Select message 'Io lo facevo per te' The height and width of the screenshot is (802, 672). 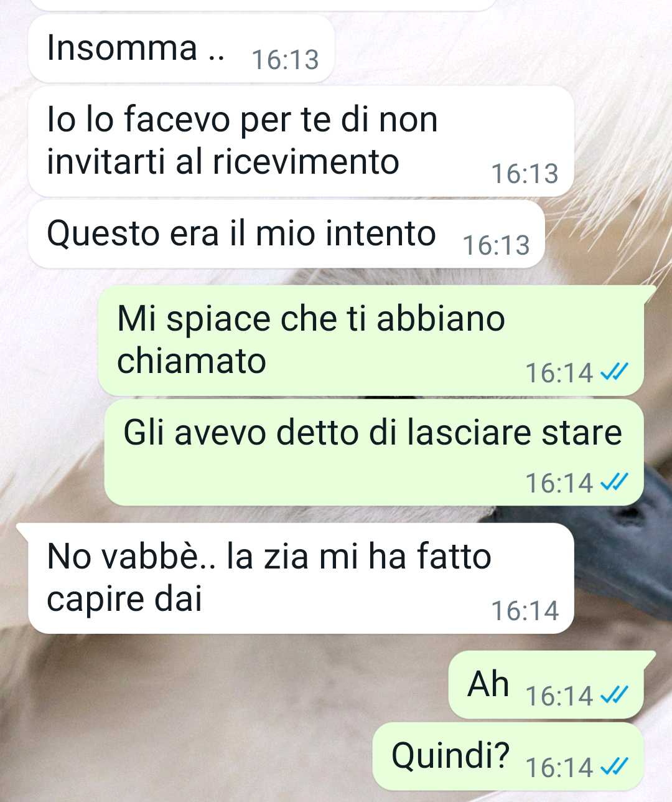(301, 141)
